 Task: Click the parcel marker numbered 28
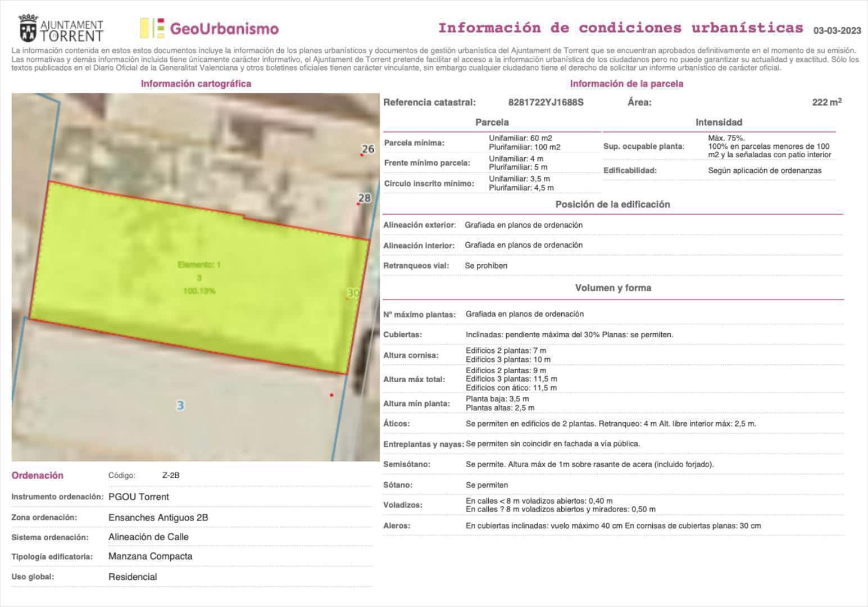364,197
